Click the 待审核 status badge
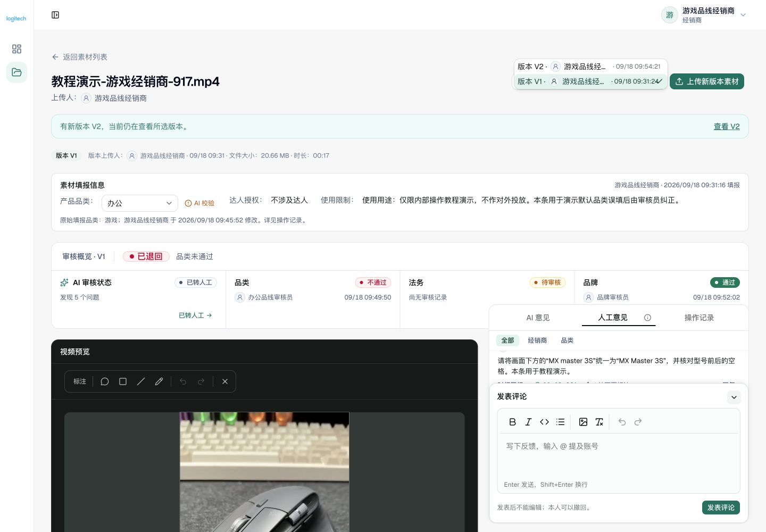The image size is (766, 532). click(x=547, y=282)
